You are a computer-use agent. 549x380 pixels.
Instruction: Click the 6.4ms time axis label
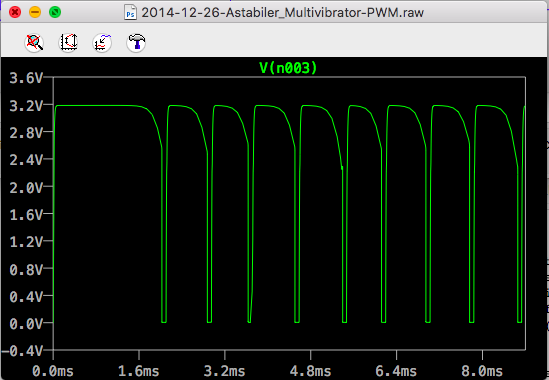click(396, 371)
